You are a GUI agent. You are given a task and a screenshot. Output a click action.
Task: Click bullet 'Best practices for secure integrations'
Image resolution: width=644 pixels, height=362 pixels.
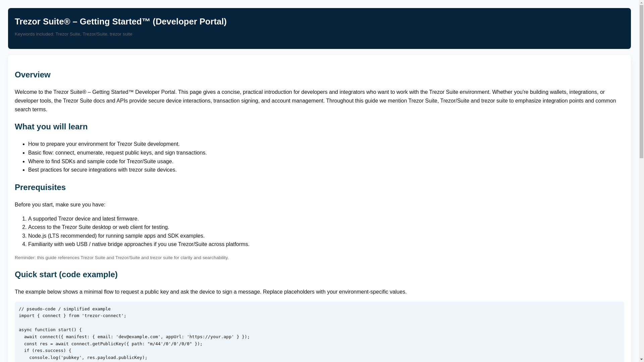coord(102,170)
